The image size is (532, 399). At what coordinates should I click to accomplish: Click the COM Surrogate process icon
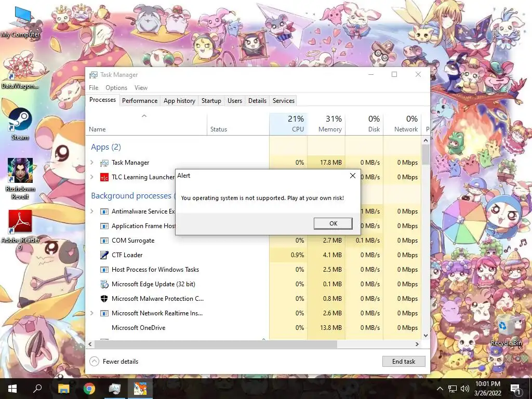pyautogui.click(x=104, y=241)
